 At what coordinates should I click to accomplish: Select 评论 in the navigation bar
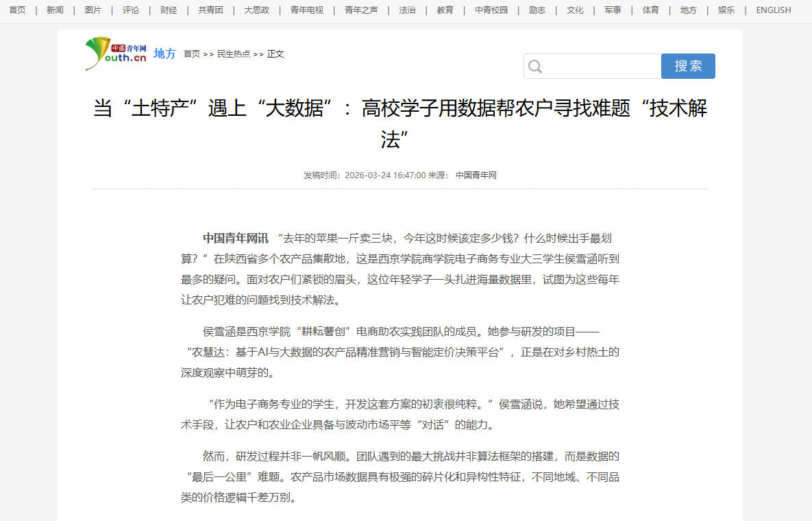click(x=130, y=10)
